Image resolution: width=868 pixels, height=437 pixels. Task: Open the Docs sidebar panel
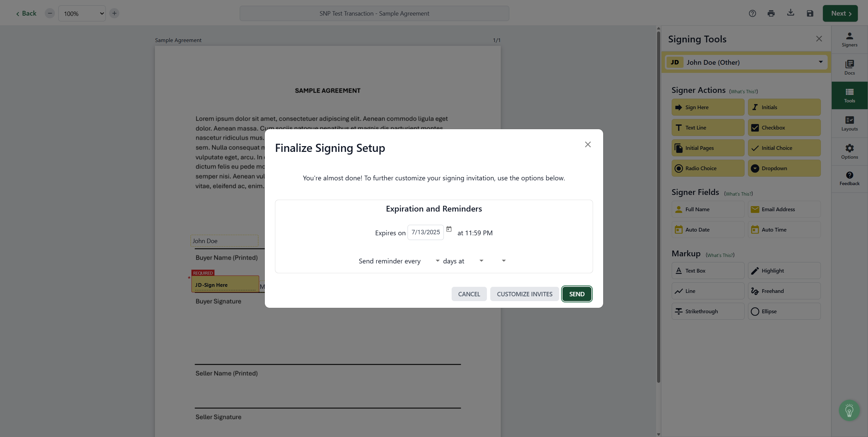849,67
